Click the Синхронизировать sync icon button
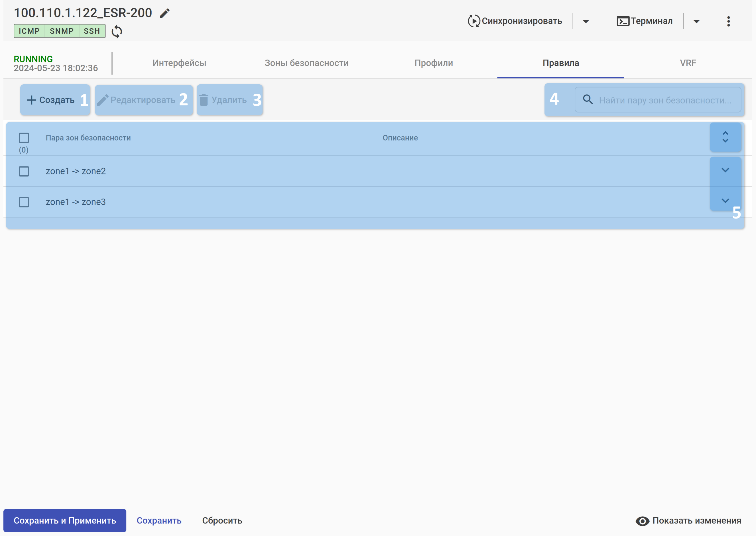 pos(515,21)
